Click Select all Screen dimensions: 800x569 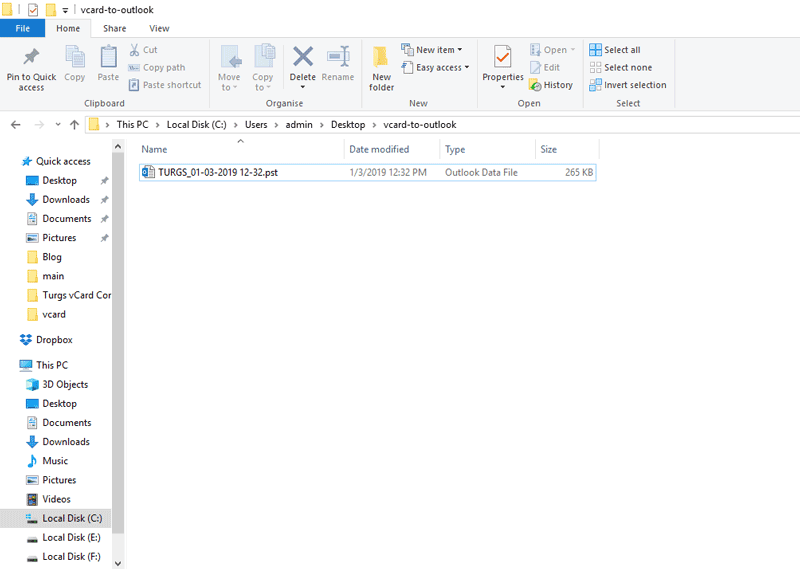pyautogui.click(x=615, y=50)
